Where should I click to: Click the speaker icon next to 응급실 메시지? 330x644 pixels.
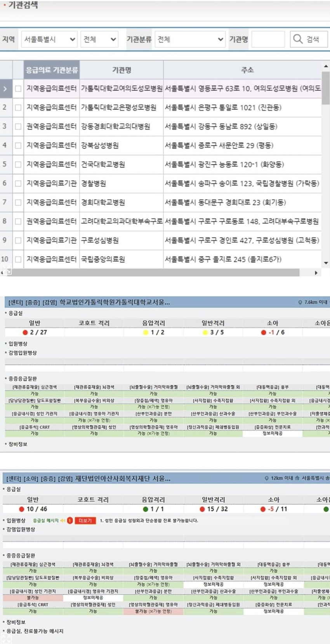coord(63,521)
